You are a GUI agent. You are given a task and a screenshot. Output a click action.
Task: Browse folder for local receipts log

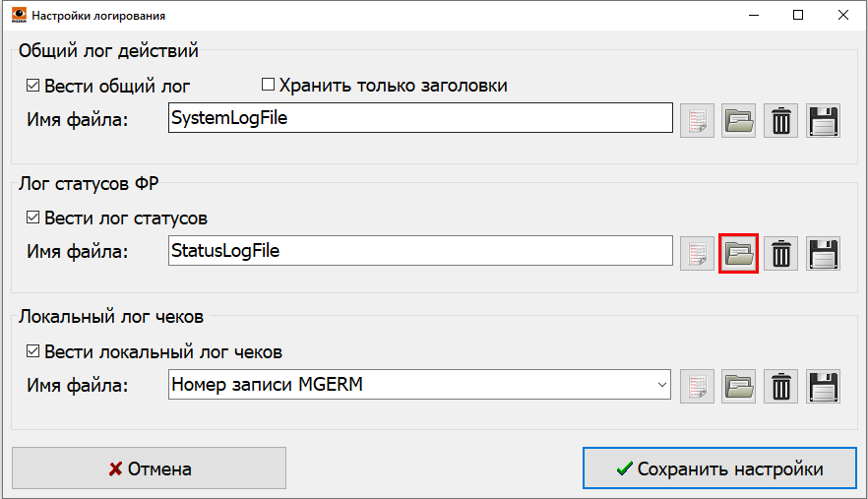[738, 386]
